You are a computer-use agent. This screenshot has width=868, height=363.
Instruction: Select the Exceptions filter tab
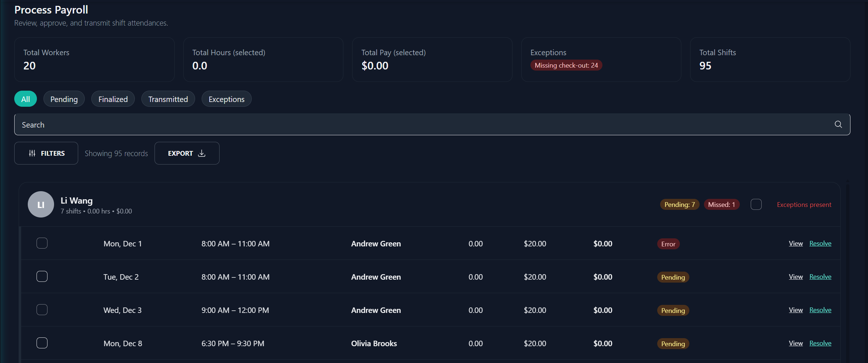tap(226, 99)
